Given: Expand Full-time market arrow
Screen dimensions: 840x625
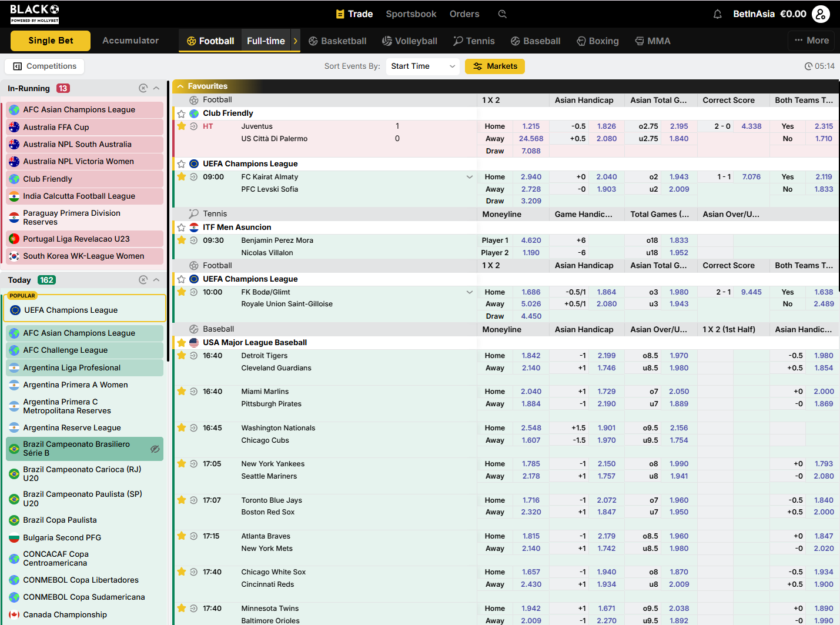Looking at the screenshot, I should pyautogui.click(x=295, y=41).
